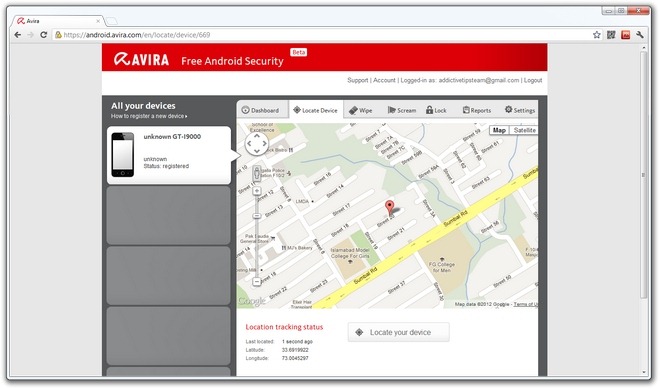Open the Wipe tab
This screenshot has width=660, height=389.
coord(361,110)
